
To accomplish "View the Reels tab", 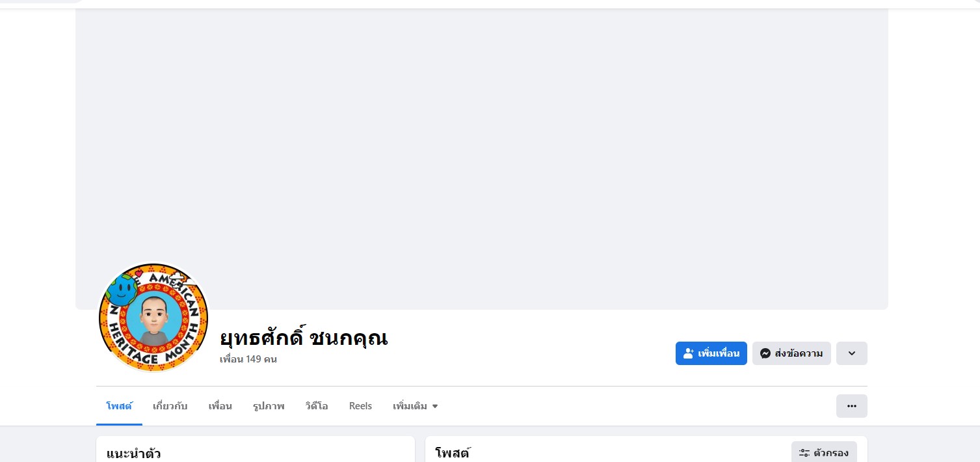I will 360,406.
